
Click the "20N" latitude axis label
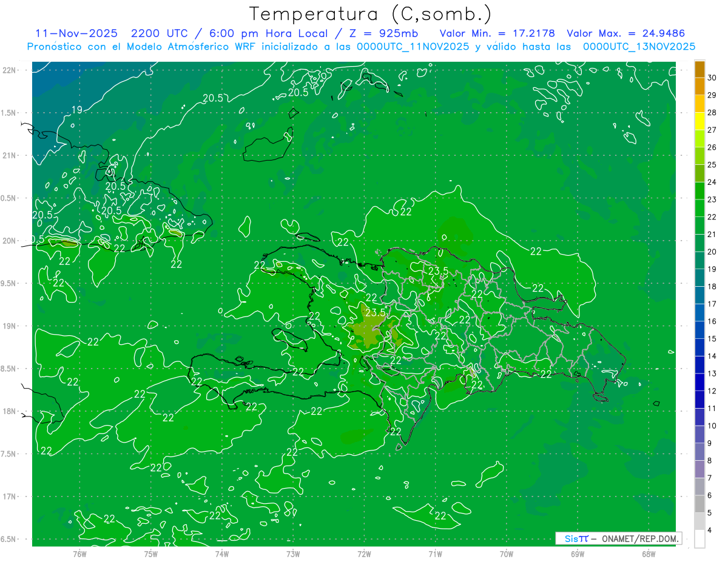click(8, 241)
